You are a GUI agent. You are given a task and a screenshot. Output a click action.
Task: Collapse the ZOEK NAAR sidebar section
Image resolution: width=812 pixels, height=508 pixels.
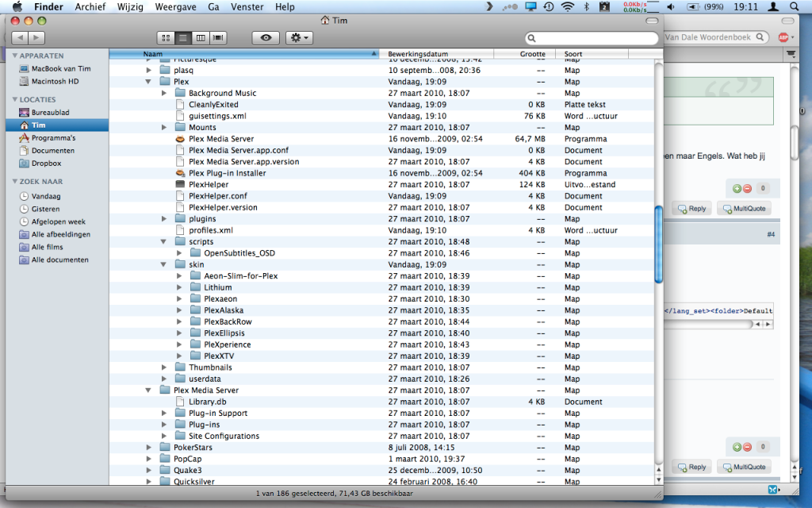tap(15, 182)
